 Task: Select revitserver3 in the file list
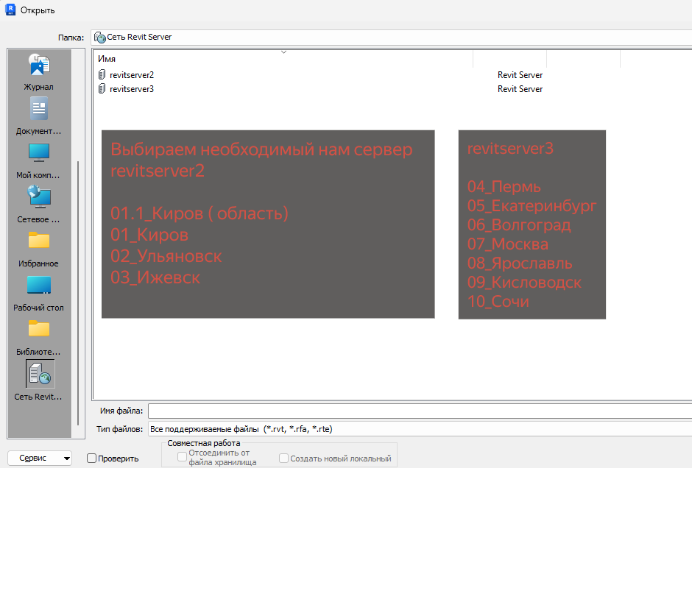pyautogui.click(x=132, y=89)
